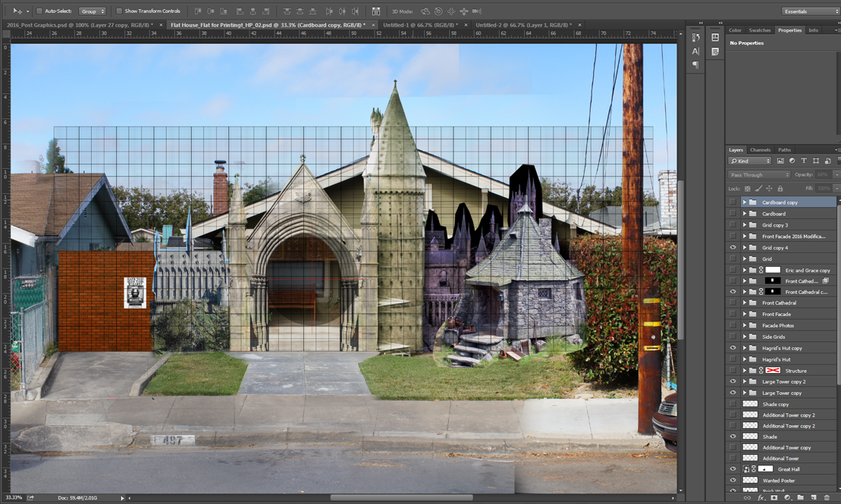Viewport: 841px width, 504px height.
Task: Click the Opacity value field
Action: coord(823,175)
